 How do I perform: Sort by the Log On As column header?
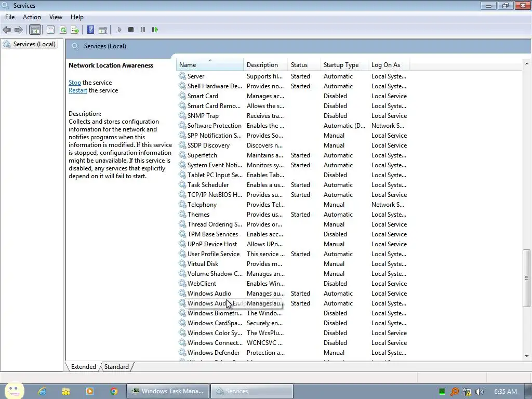tap(389, 65)
